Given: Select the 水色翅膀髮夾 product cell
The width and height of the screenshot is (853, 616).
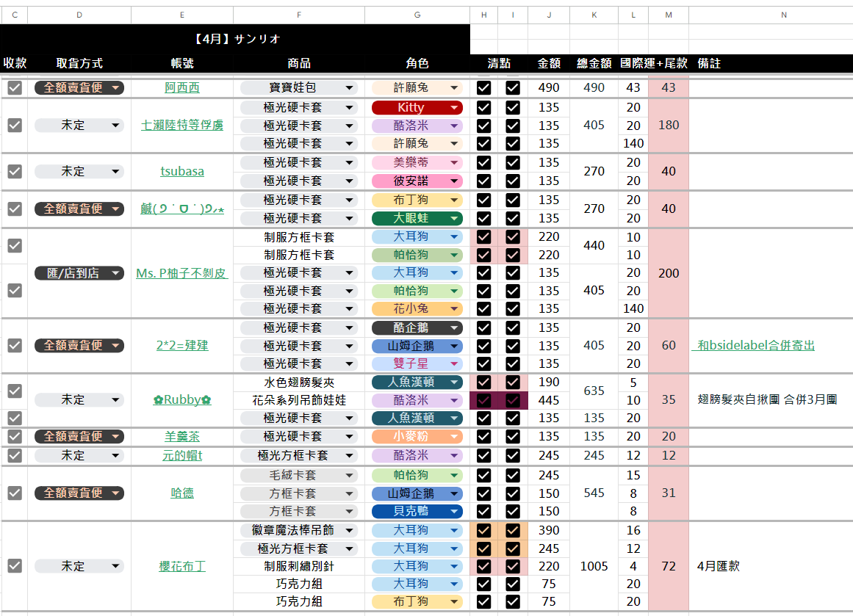Looking at the screenshot, I should (298, 383).
